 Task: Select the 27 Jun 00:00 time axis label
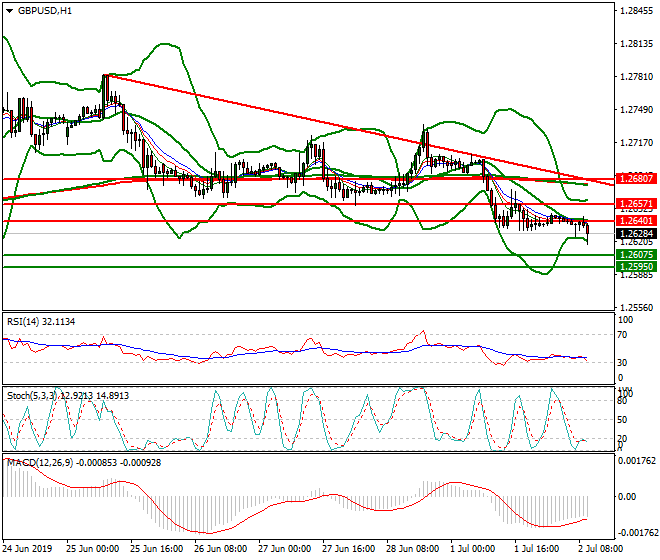285,549
